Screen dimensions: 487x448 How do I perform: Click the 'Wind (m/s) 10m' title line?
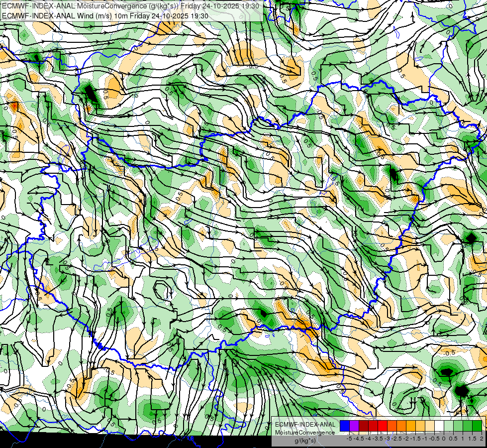[x=105, y=15]
